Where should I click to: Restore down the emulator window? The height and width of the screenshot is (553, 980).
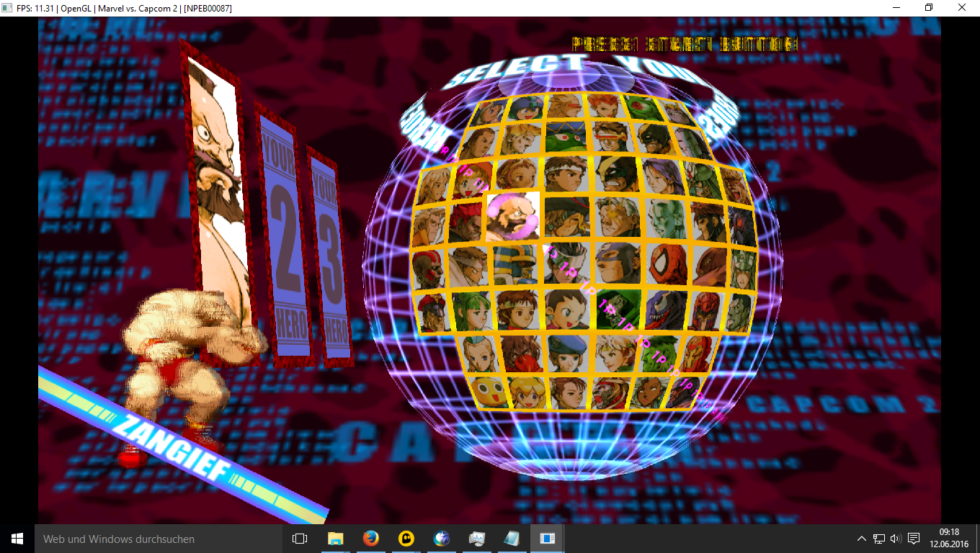point(929,8)
